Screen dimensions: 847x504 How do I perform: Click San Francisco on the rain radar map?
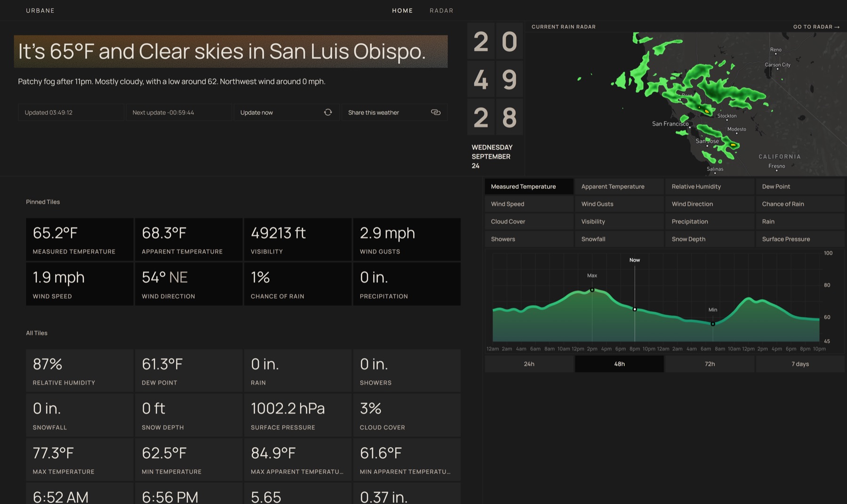pyautogui.click(x=670, y=124)
